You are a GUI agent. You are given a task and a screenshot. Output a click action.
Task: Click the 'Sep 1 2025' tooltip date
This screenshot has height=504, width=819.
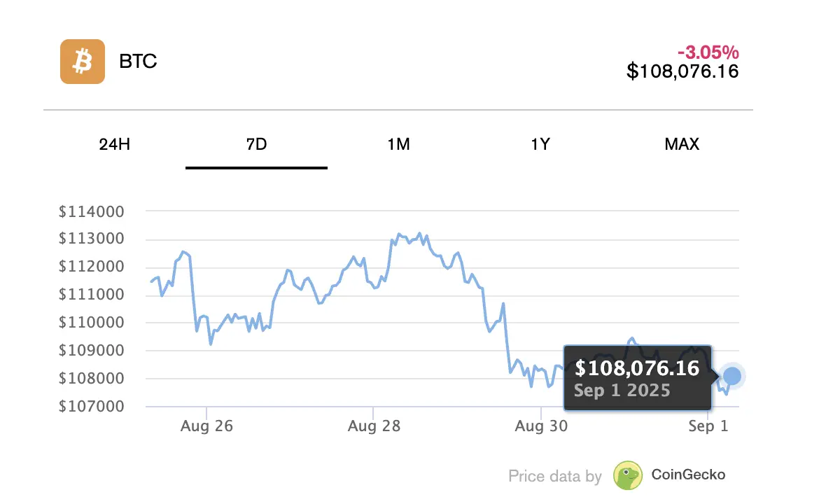pyautogui.click(x=622, y=391)
